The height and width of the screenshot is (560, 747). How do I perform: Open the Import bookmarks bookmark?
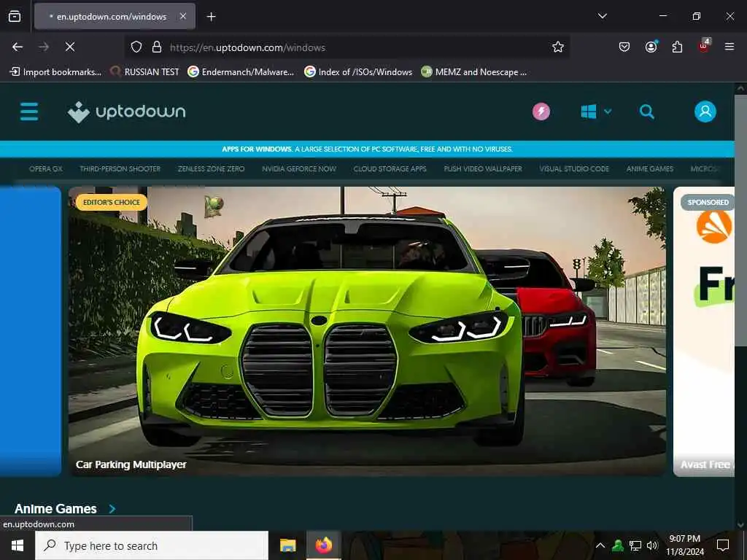pos(55,72)
